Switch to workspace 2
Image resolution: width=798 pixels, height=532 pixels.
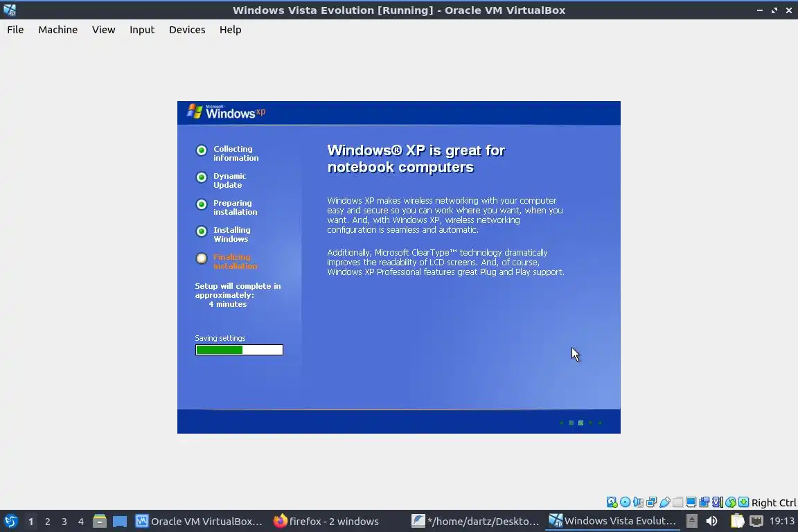point(47,522)
